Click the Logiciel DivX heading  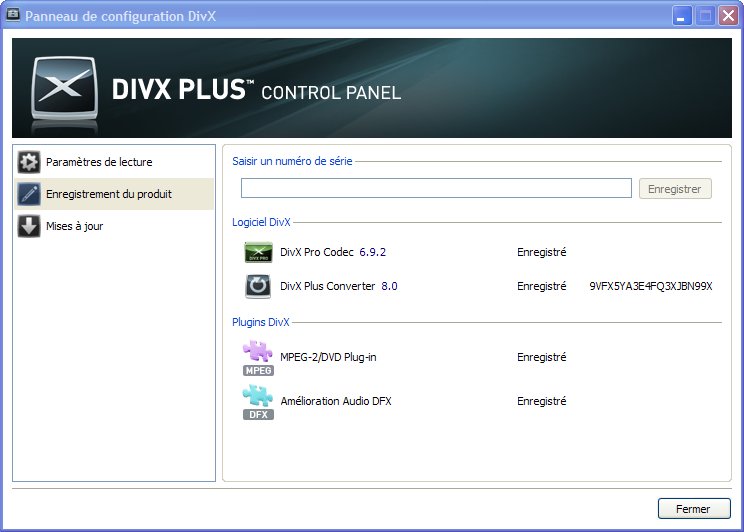pos(261,222)
